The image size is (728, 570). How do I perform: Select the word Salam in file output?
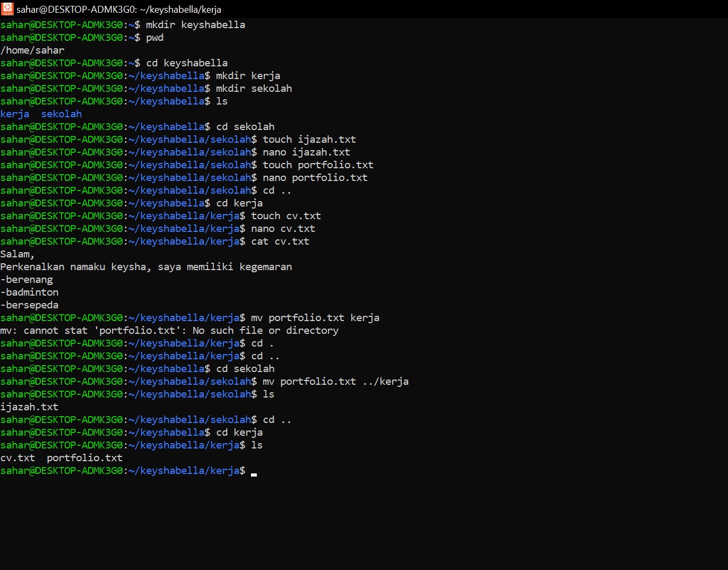click(x=15, y=254)
